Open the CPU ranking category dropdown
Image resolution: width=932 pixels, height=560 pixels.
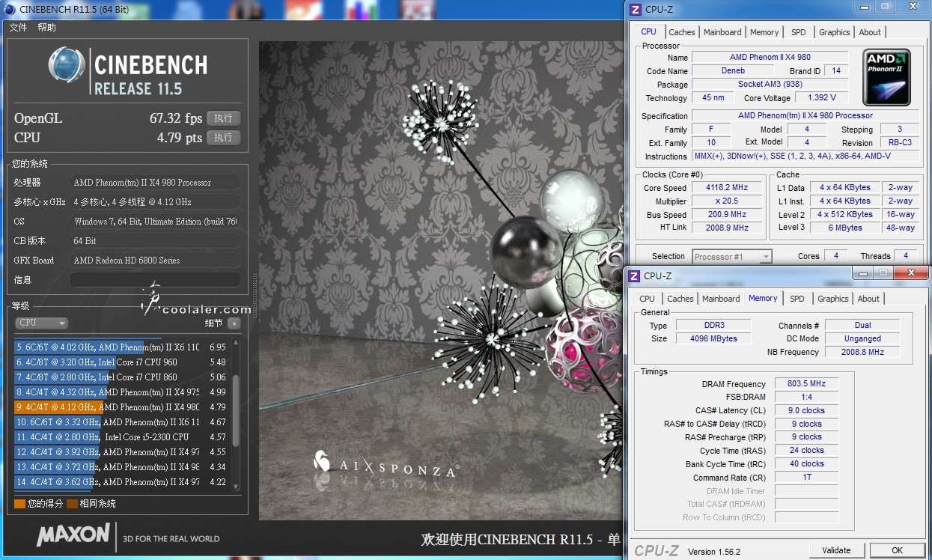pos(41,323)
